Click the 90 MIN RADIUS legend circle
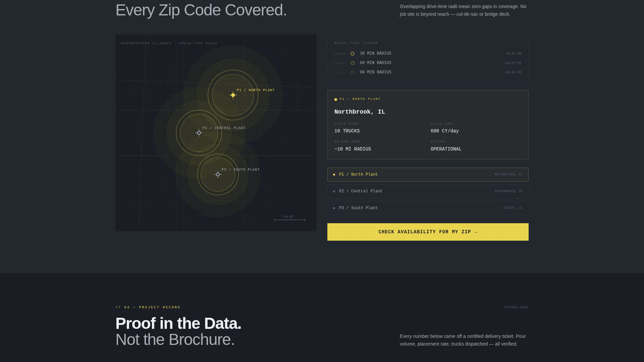Screen dimensions: 644x362 click(352, 72)
